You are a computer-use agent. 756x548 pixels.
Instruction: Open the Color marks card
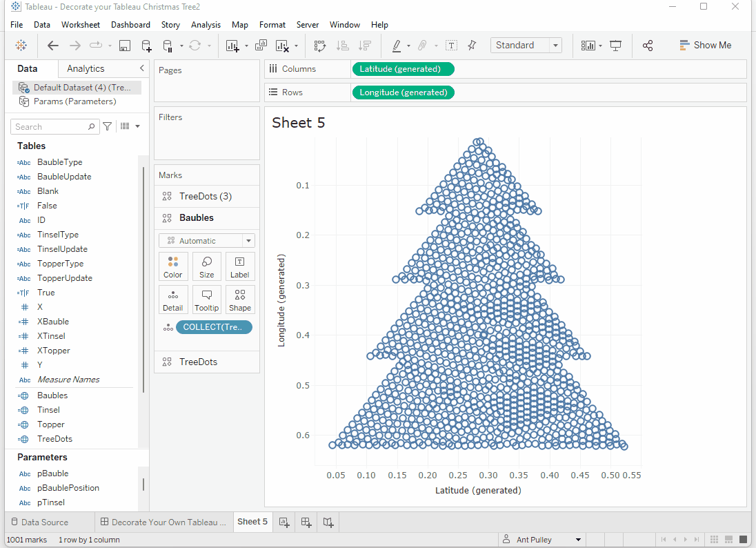[x=173, y=266]
